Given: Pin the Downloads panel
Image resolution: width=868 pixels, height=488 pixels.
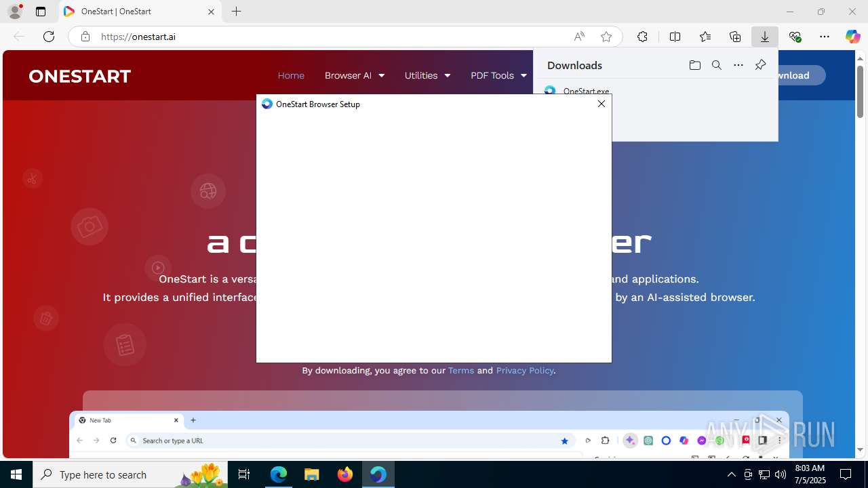Looking at the screenshot, I should 760,65.
